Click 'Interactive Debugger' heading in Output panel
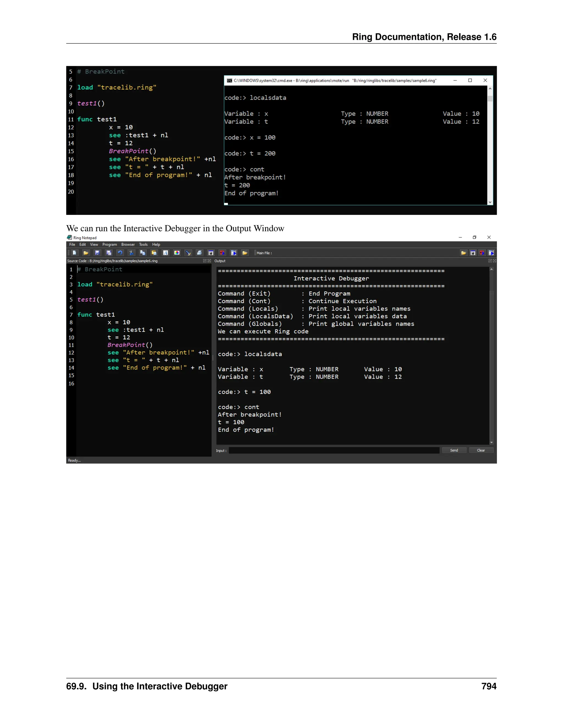563x728 pixels. (331, 278)
